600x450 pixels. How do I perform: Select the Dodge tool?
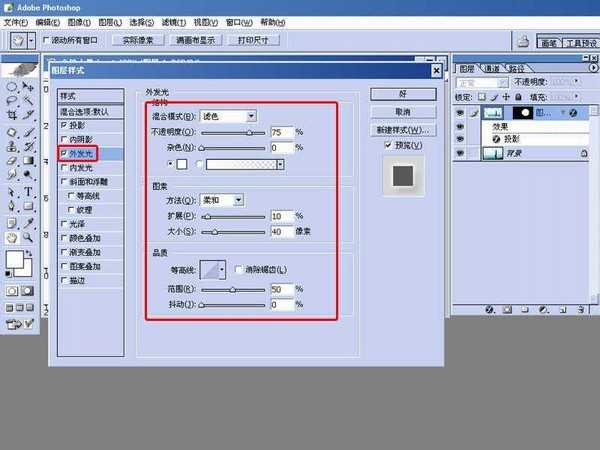pyautogui.click(x=28, y=174)
